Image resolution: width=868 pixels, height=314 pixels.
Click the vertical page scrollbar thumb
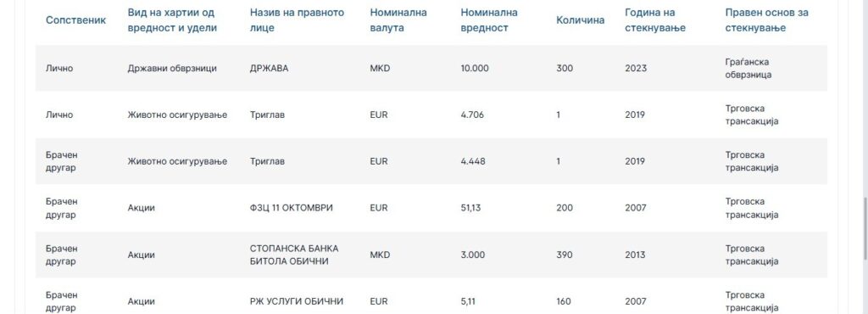tap(865, 227)
